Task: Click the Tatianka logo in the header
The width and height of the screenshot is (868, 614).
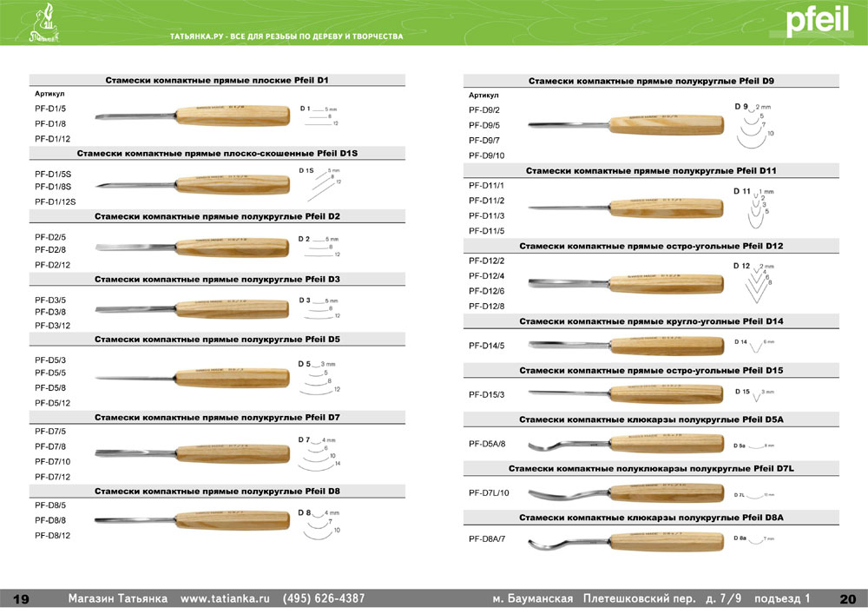Action: click(43, 23)
